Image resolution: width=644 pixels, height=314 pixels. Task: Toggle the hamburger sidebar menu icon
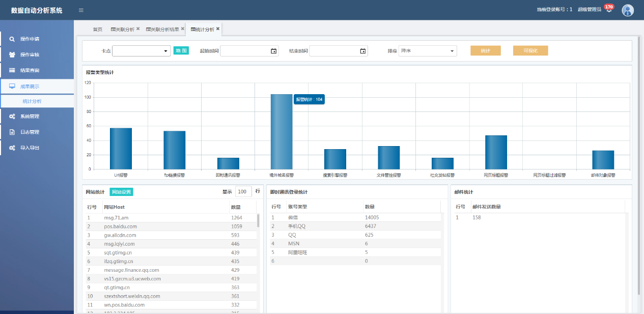pyautogui.click(x=81, y=10)
